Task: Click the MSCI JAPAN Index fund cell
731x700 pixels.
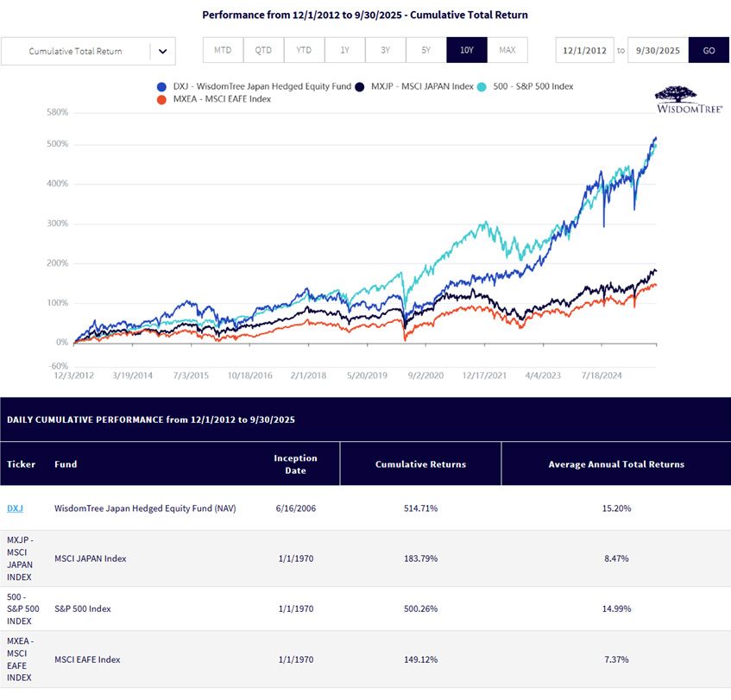Action: click(x=91, y=558)
